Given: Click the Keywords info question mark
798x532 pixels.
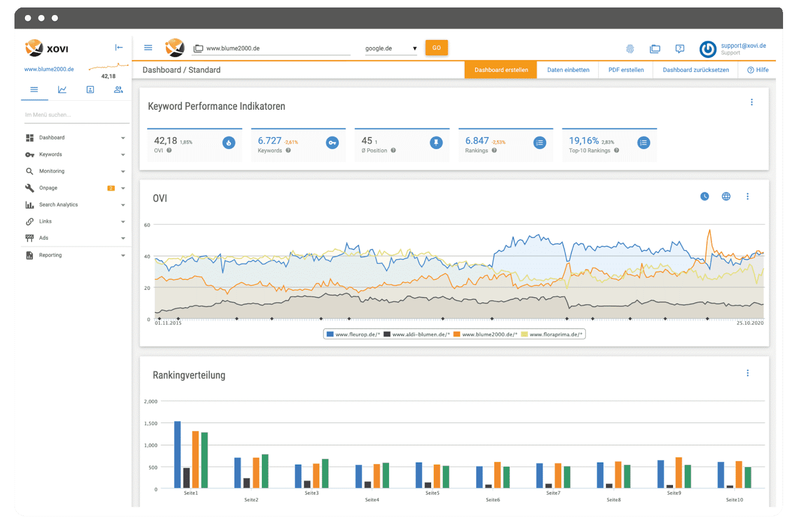Looking at the screenshot, I should tap(288, 151).
